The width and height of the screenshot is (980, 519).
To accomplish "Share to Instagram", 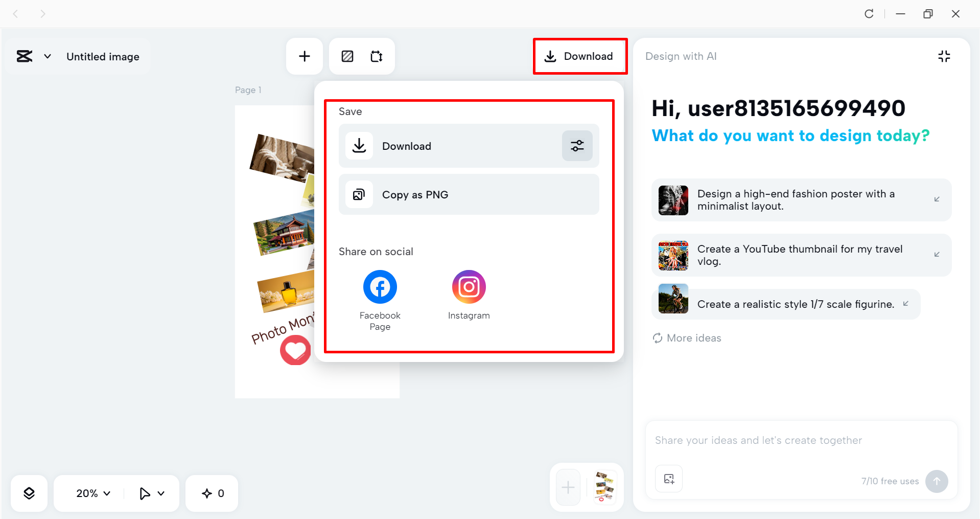I will pyautogui.click(x=469, y=296).
